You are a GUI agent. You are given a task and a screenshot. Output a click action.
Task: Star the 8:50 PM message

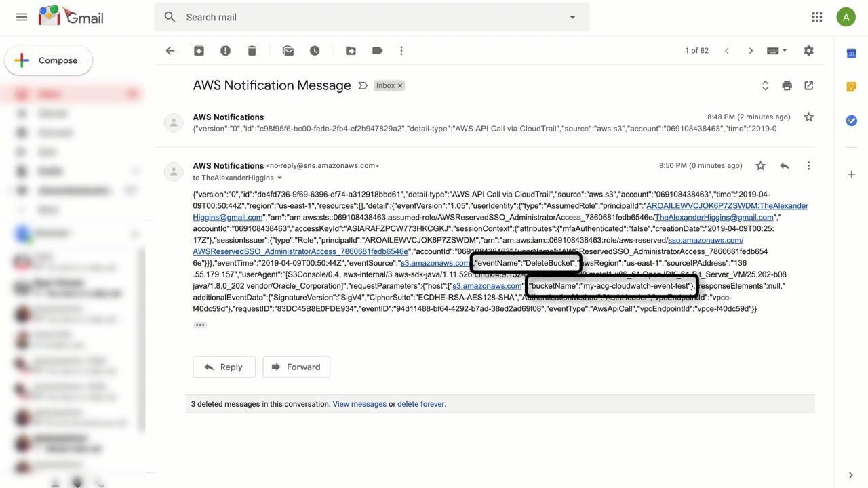[x=760, y=166]
